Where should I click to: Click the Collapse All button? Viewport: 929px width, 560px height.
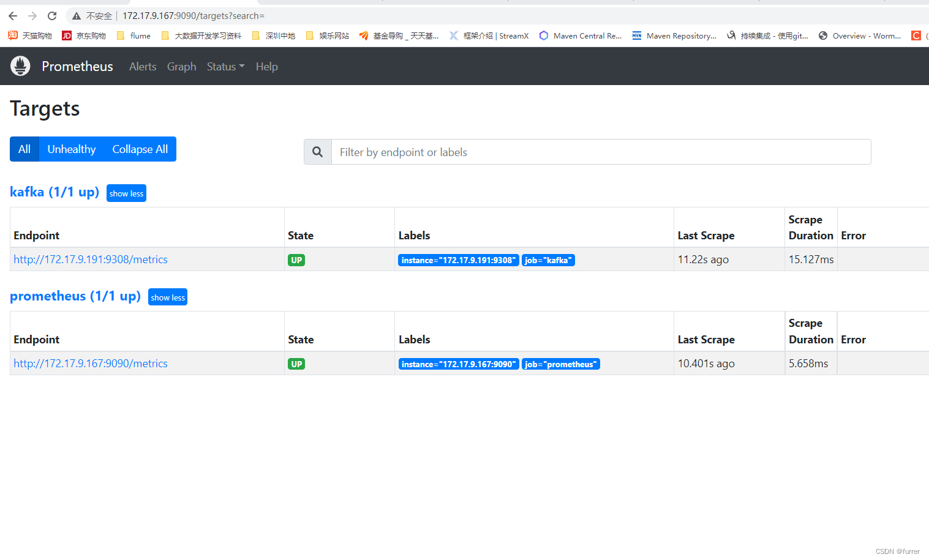140,149
